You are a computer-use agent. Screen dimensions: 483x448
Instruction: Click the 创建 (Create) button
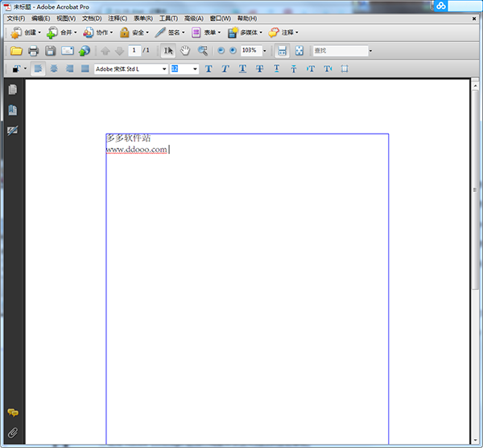(23, 33)
